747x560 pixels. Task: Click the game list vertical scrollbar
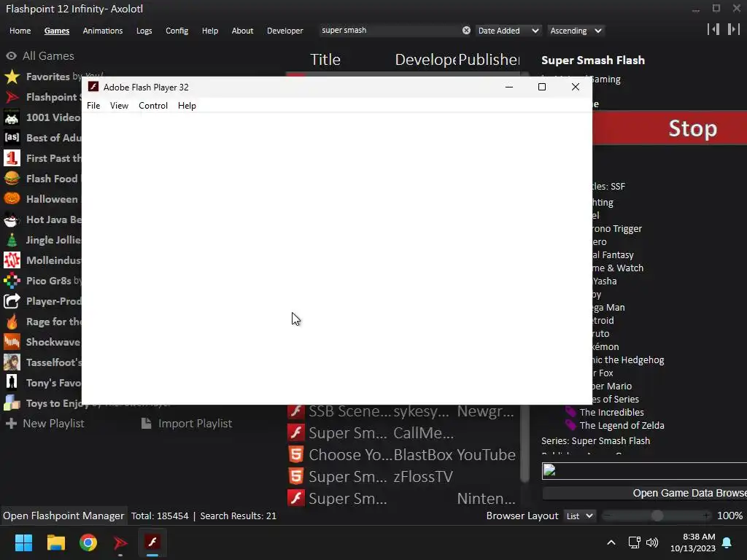(x=525, y=443)
